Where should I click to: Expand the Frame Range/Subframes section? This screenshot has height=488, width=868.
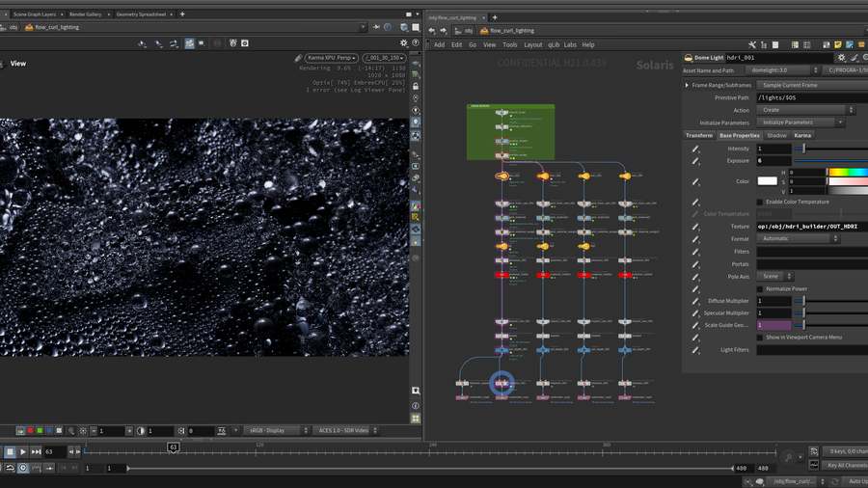pos(688,85)
